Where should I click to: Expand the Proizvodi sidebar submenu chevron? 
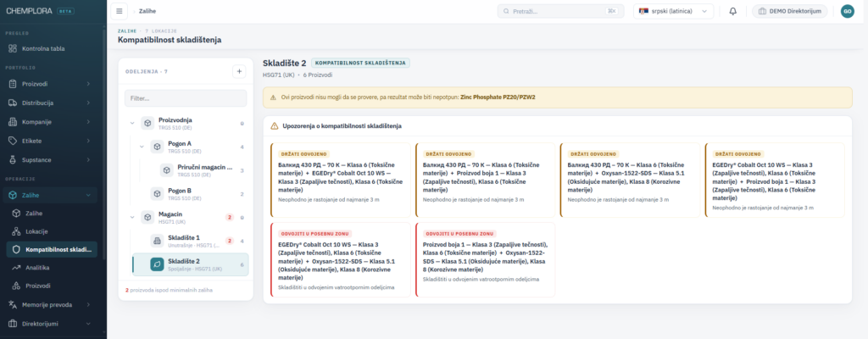tap(88, 84)
